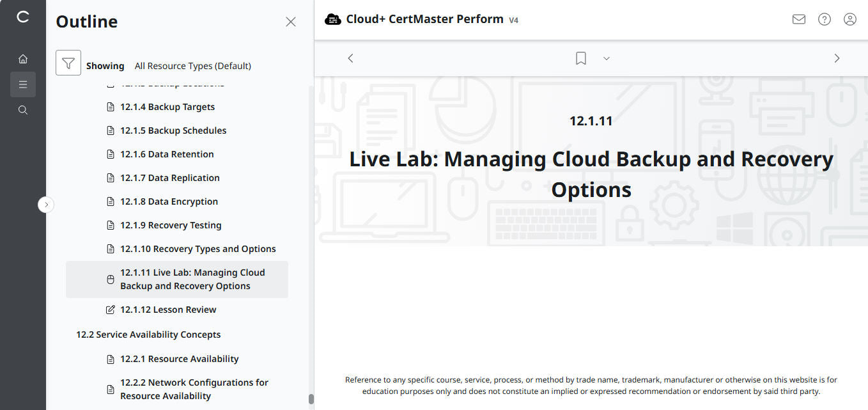
Task: Open messages via the envelope icon
Action: [798, 19]
